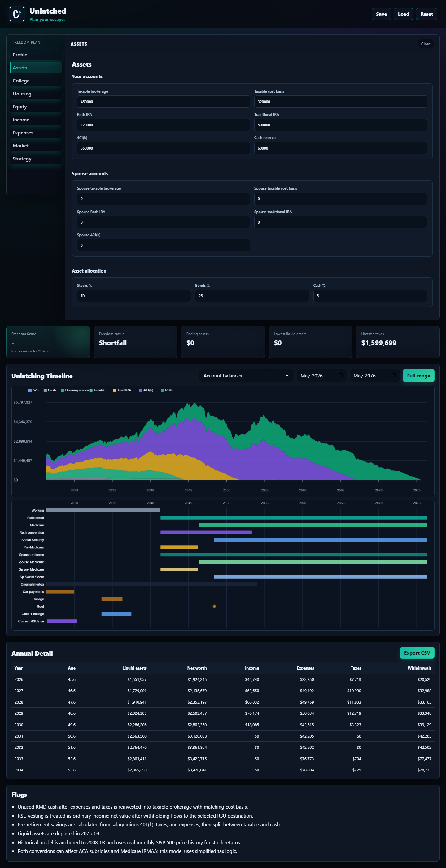Image resolution: width=446 pixels, height=868 pixels.
Task: Click the $1,599,699 lifetime taxes value
Action: pos(378,343)
